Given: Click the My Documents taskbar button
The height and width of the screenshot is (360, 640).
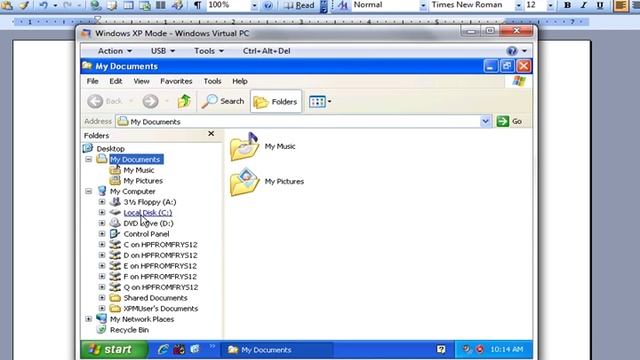Looking at the screenshot, I should tap(277, 350).
